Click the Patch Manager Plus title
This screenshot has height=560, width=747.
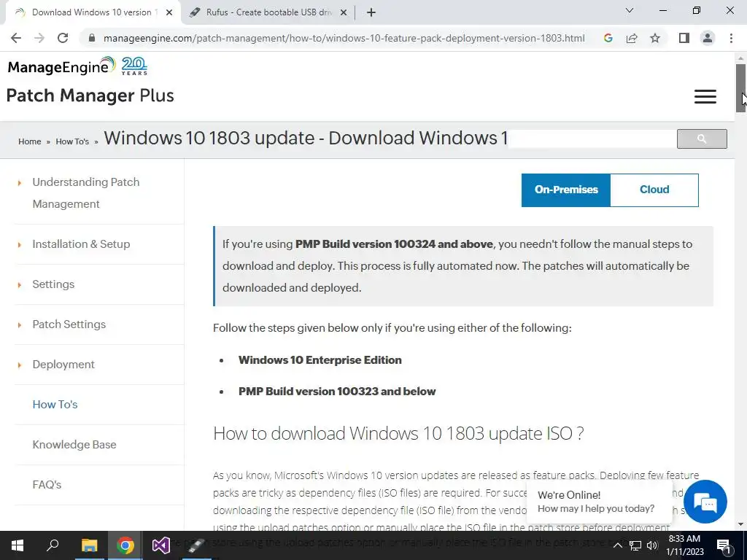(90, 96)
